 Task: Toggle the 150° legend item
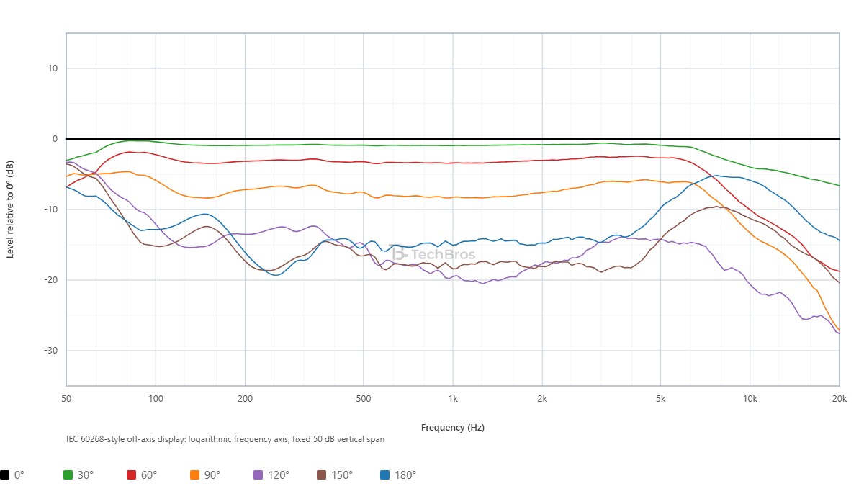tap(335, 474)
